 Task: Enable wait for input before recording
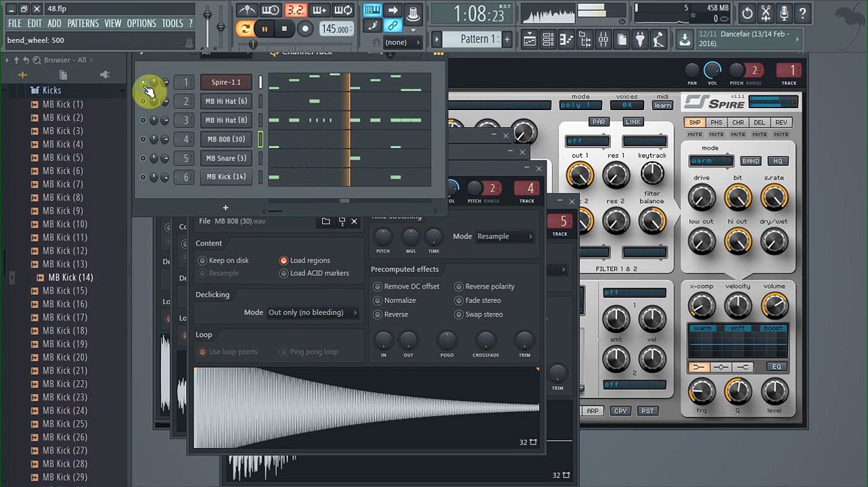(x=271, y=10)
